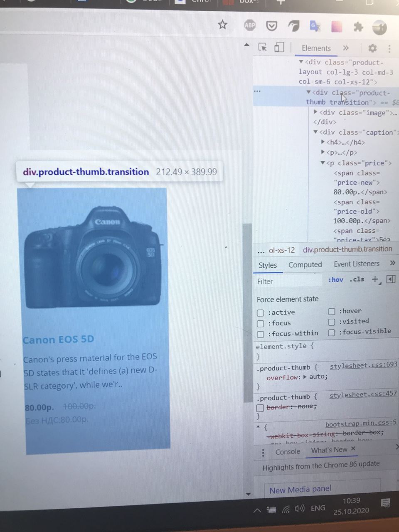
Task: Click the page scrollbar down arrow
Action: (248, 494)
